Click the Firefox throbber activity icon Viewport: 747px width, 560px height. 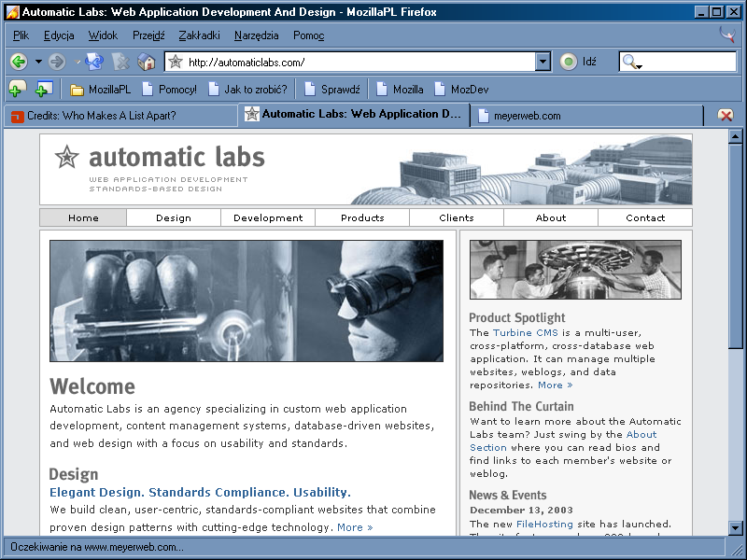727,35
